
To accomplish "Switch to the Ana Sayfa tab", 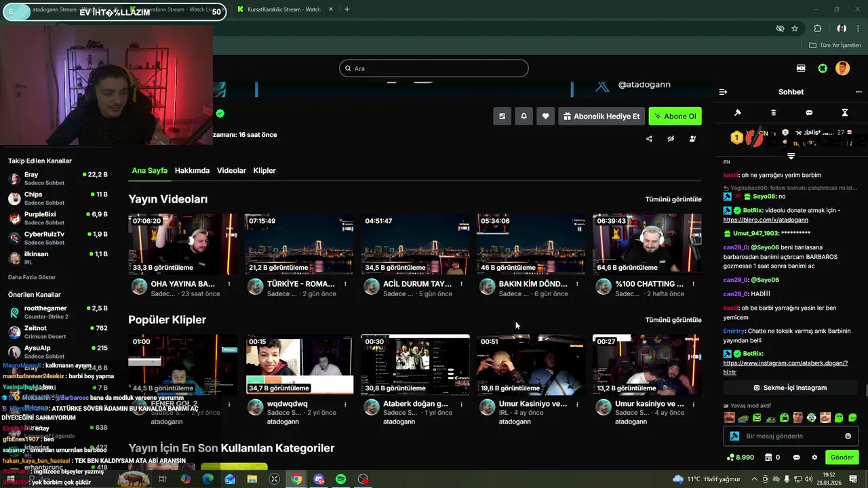I will [149, 171].
